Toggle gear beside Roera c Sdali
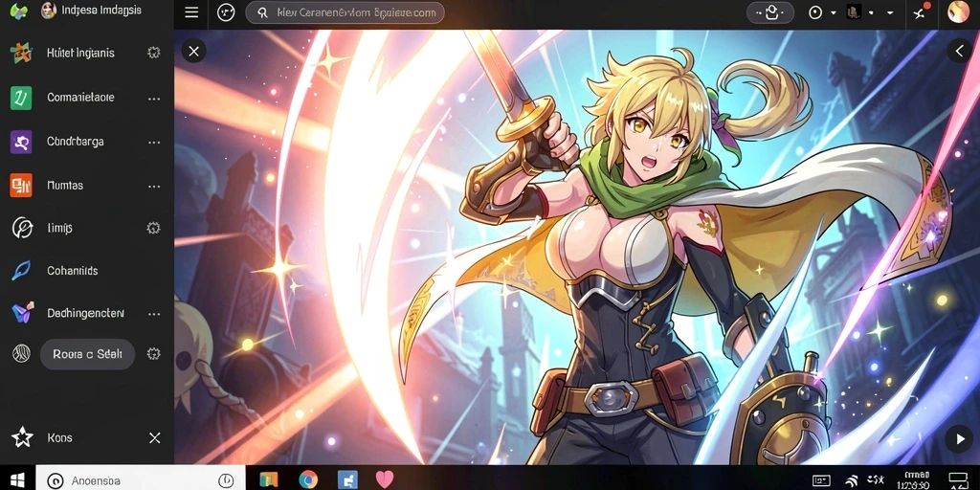 coord(154,354)
